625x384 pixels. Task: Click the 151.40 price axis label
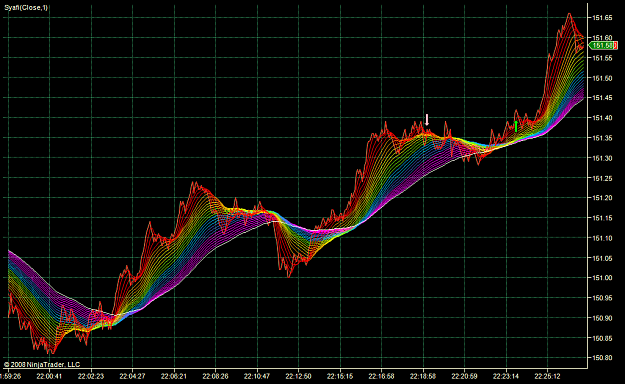coord(602,118)
